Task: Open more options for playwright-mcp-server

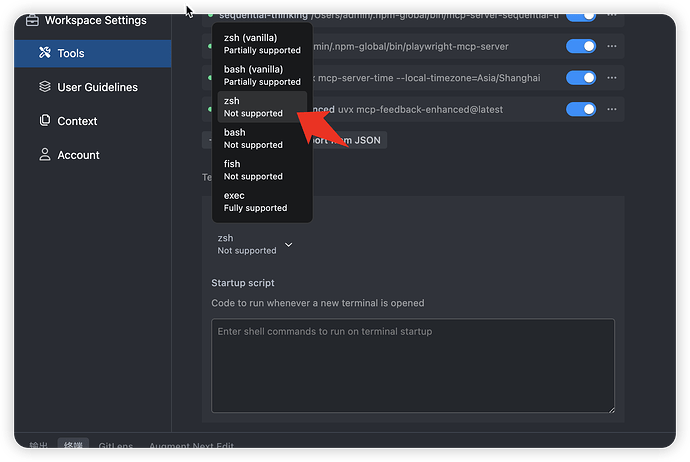Action: 612,46
